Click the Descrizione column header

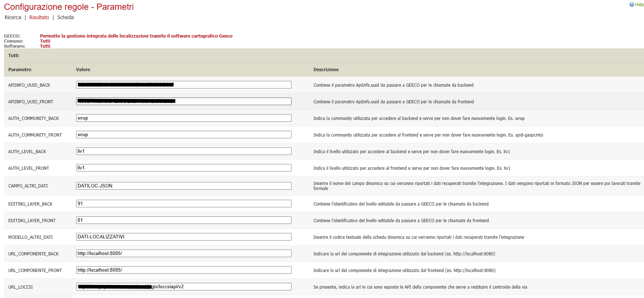(326, 70)
